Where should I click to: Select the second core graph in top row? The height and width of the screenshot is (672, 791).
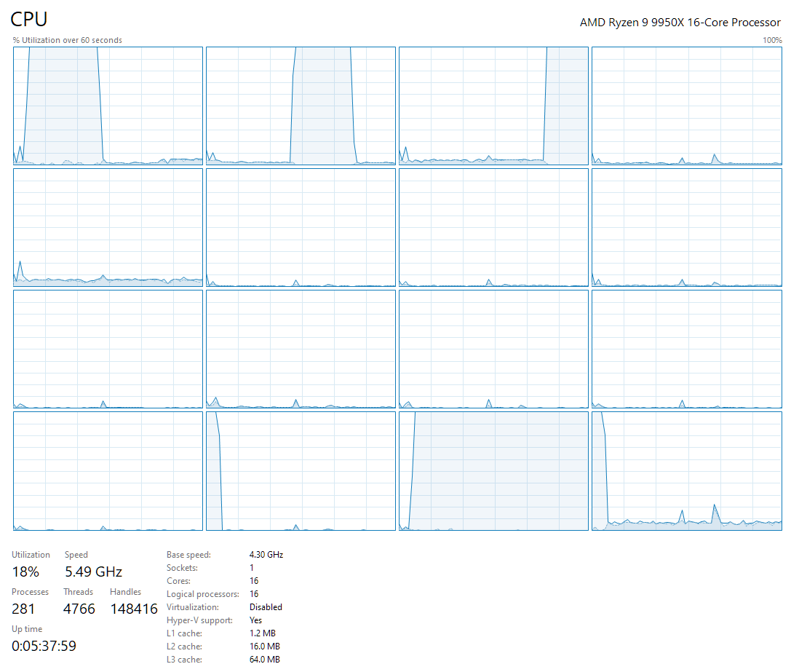point(301,106)
